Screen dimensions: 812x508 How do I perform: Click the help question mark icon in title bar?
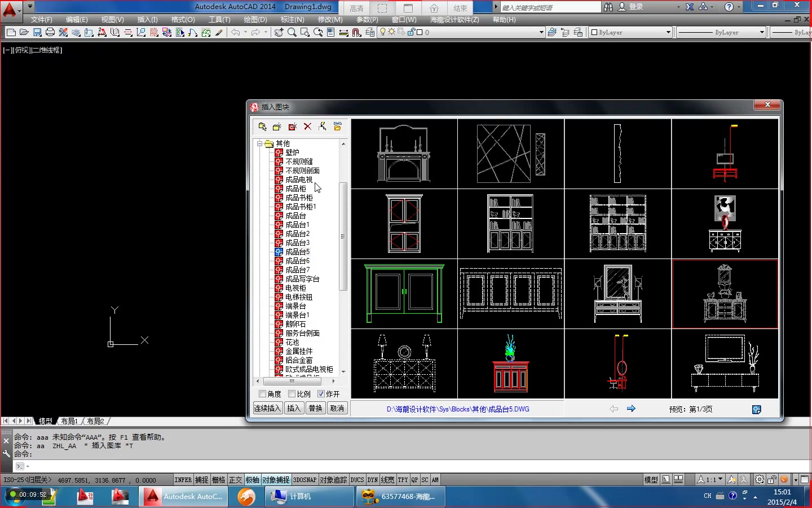tap(729, 7)
